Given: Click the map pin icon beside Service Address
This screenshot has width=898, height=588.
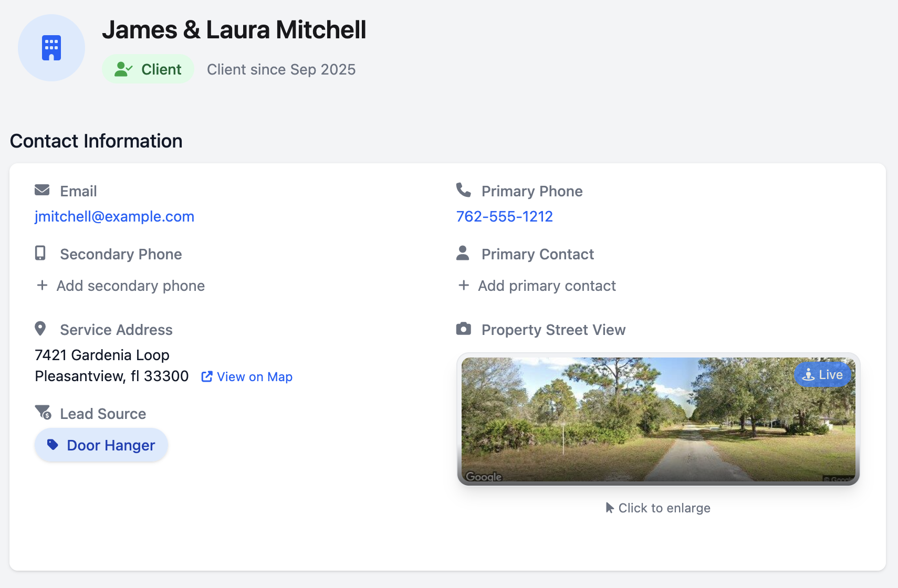Looking at the screenshot, I should click(x=40, y=329).
